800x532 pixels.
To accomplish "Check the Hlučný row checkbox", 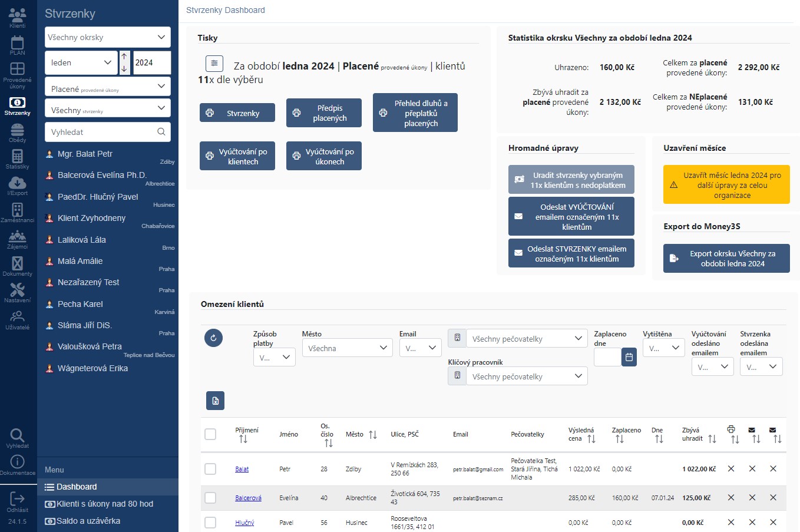I will (x=210, y=523).
